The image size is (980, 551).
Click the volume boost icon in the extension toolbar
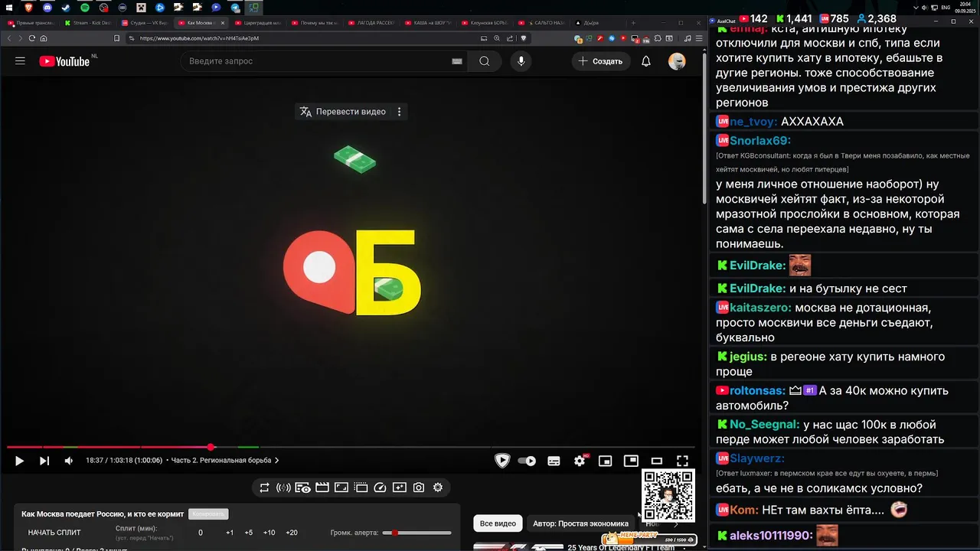(x=283, y=487)
